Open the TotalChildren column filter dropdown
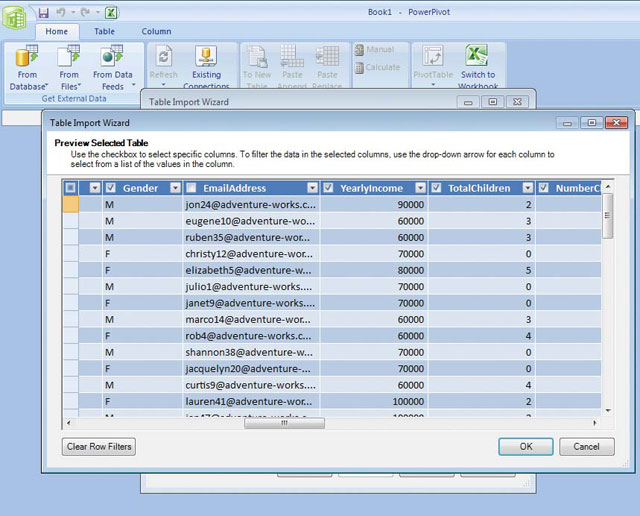The height and width of the screenshot is (516, 640). [x=528, y=188]
